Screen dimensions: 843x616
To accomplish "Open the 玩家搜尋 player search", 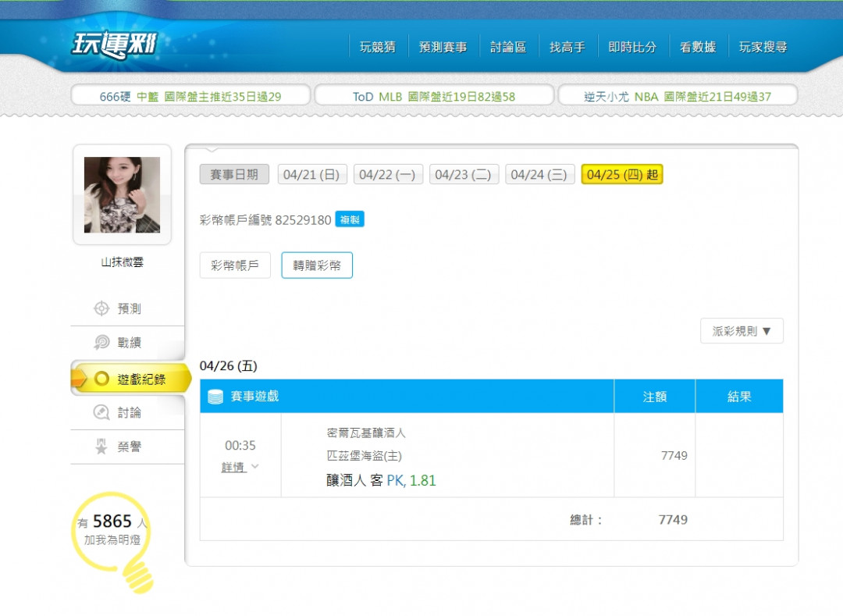I will [x=763, y=48].
